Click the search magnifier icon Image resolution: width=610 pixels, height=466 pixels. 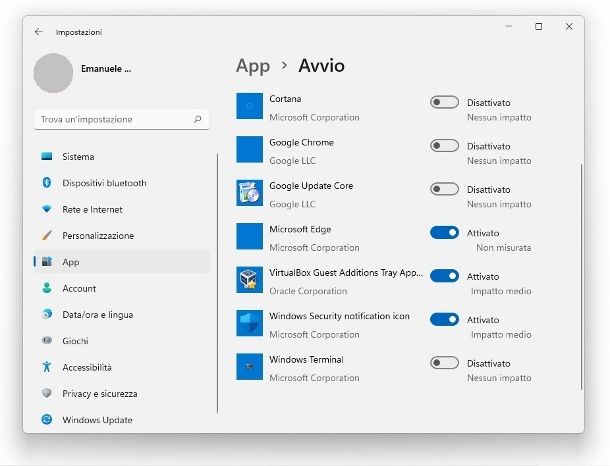[x=198, y=119]
